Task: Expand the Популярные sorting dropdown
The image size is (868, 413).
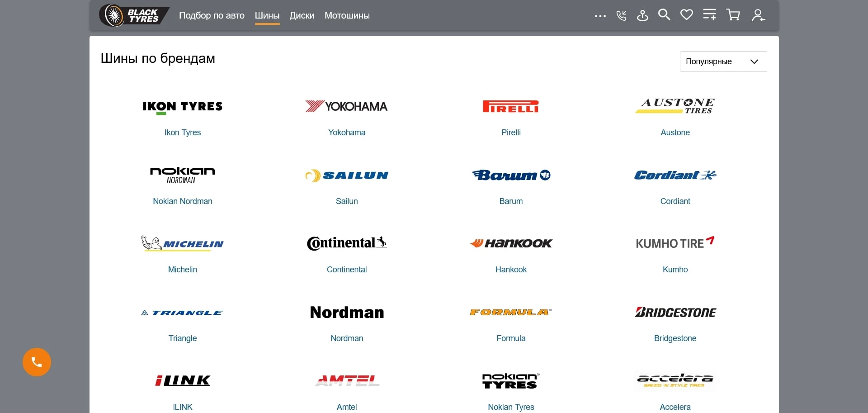Action: click(723, 62)
